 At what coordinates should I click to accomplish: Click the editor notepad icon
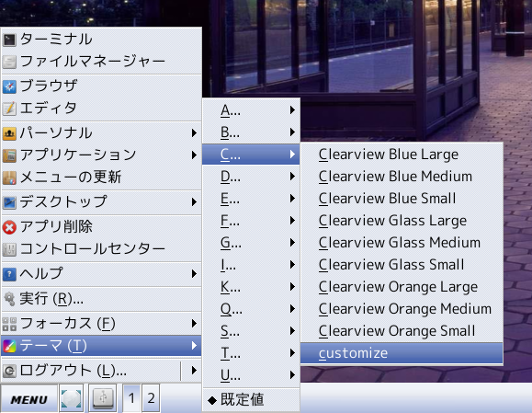[x=9, y=109]
